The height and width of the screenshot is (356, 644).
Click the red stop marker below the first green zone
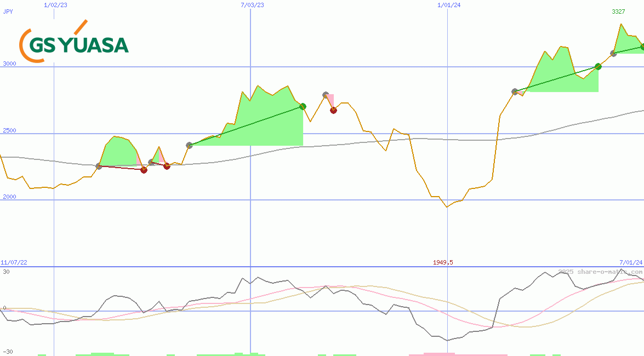pos(145,170)
